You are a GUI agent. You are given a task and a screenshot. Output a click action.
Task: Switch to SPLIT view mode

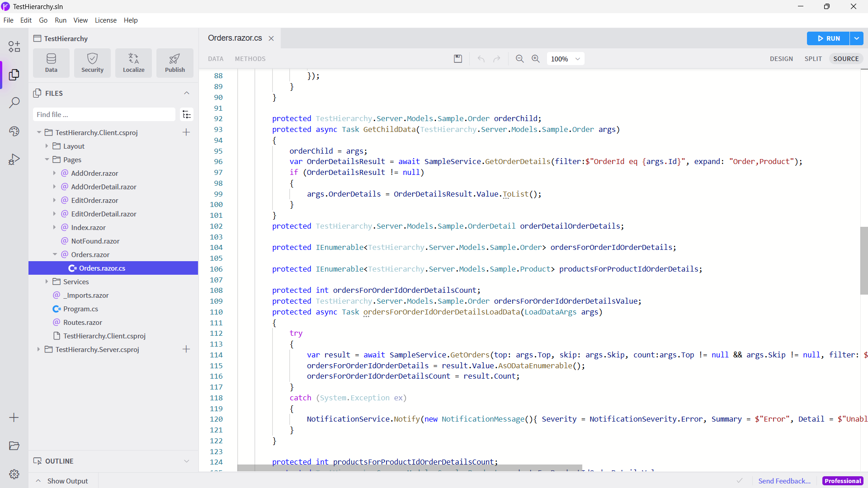[813, 59]
